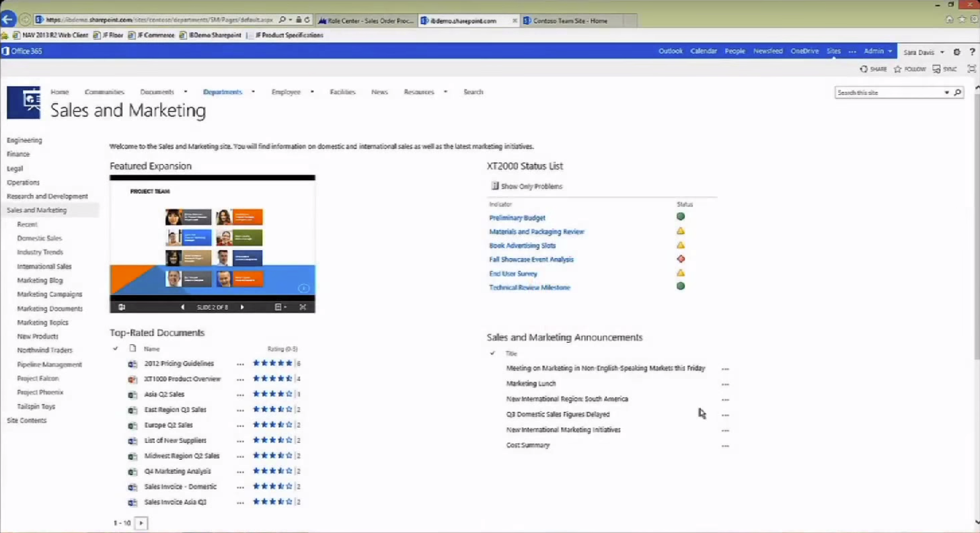The image size is (980, 533).
Task: Open Marketing Blog in the sidebar
Action: tap(40, 280)
